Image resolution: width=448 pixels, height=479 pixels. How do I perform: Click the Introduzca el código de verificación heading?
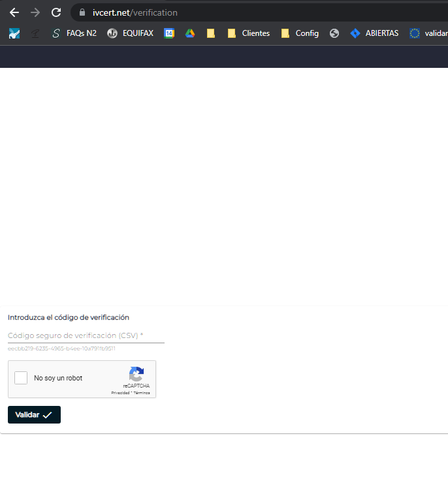tap(69, 317)
